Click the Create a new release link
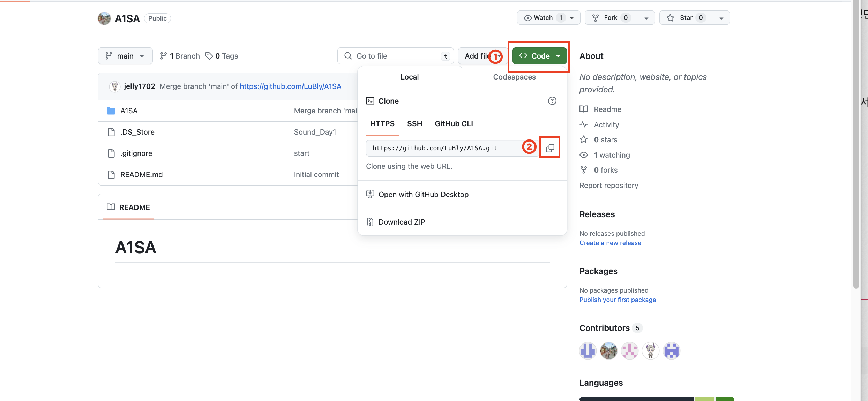 (x=610, y=243)
